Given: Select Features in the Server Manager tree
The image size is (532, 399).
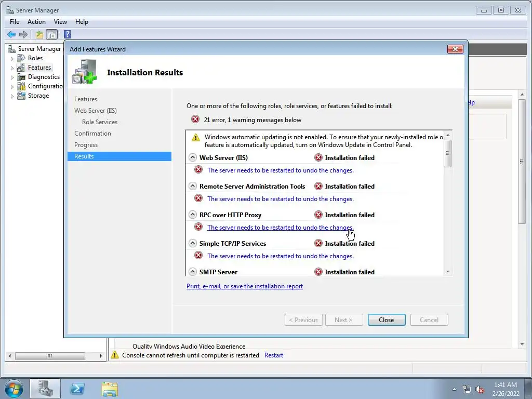Looking at the screenshot, I should [39, 68].
